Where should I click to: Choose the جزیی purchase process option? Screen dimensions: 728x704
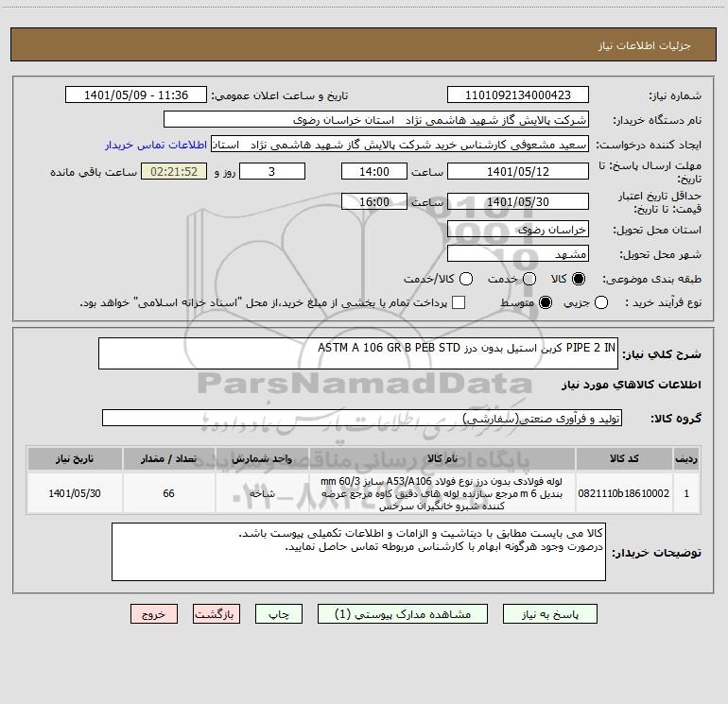pyautogui.click(x=601, y=302)
